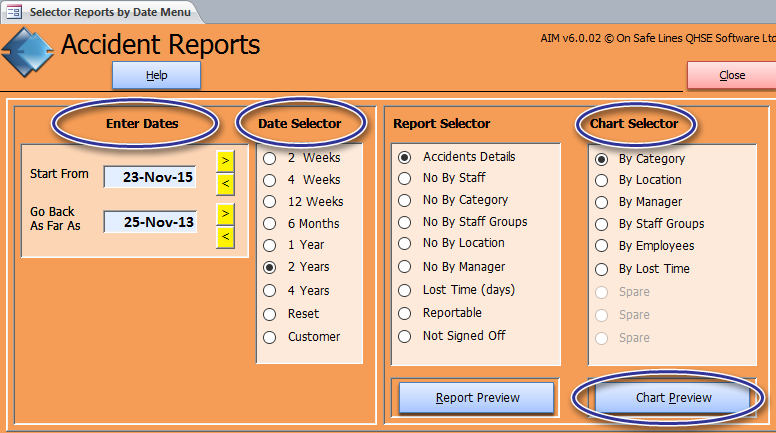This screenshot has width=776, height=433.
Task: Click the Go Back As Far As label
Action: pyautogui.click(x=55, y=218)
